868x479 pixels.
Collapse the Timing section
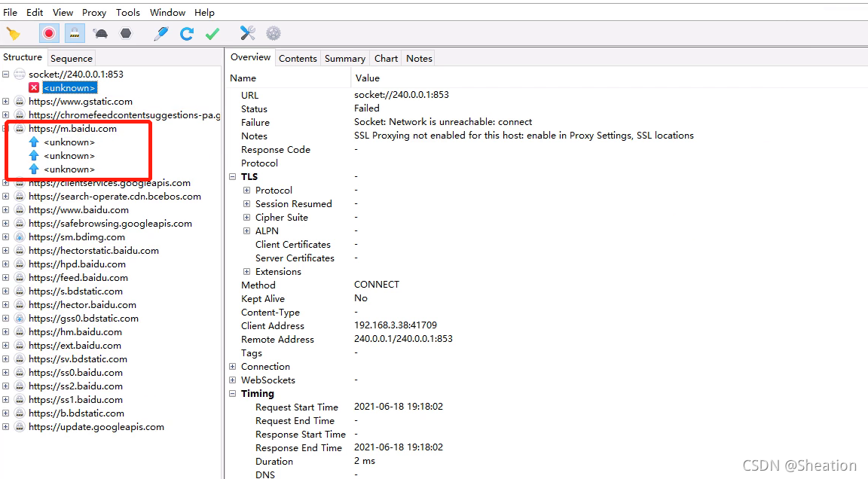[233, 393]
